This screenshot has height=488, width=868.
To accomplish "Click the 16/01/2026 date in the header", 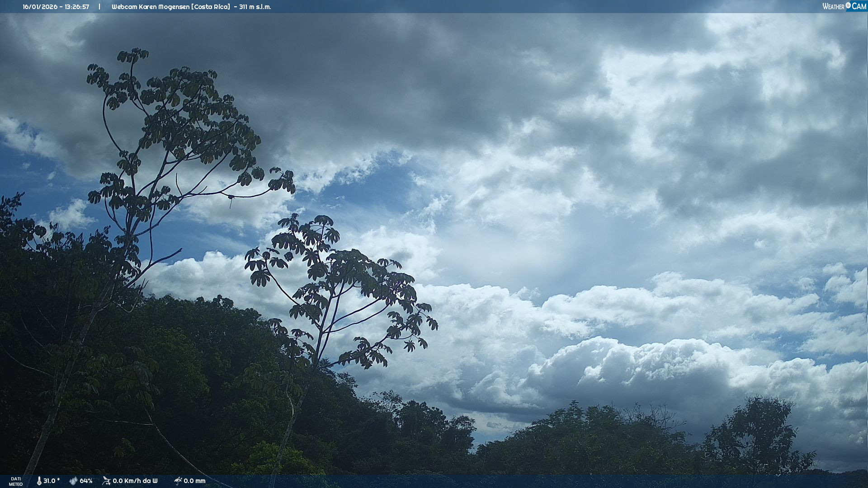I will click(40, 7).
